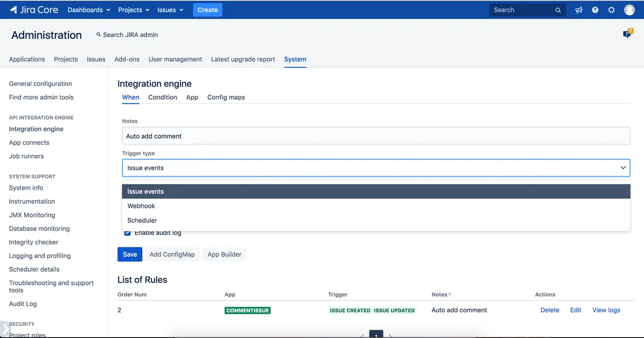
Task: Open Job runners in sidebar
Action: (26, 156)
